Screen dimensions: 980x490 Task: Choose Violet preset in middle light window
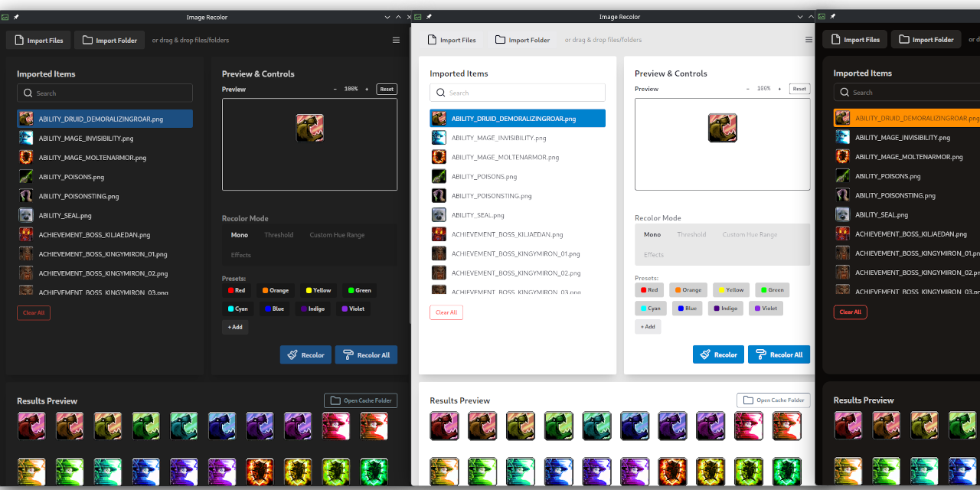766,309
